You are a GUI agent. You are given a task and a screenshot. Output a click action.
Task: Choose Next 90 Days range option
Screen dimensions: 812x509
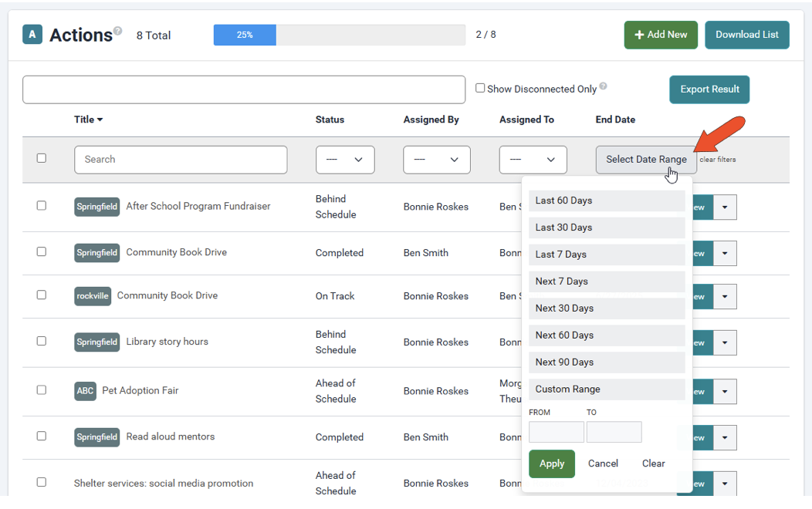pos(607,362)
